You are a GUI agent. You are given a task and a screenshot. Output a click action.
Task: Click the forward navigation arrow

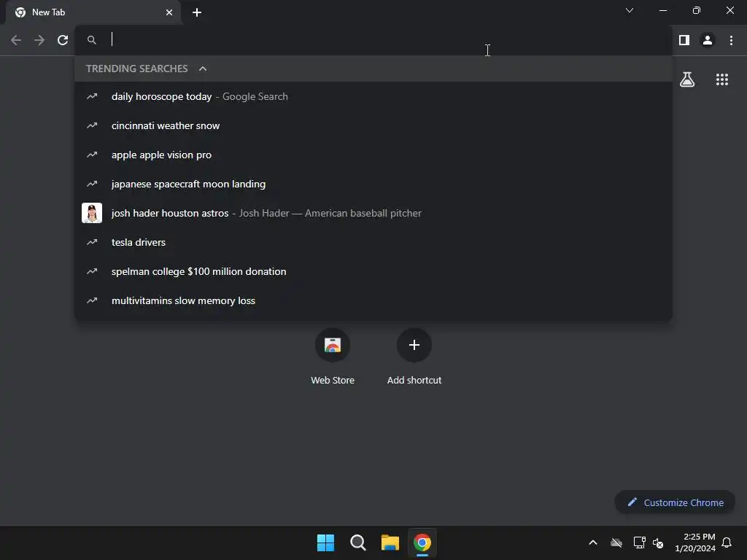click(x=39, y=40)
